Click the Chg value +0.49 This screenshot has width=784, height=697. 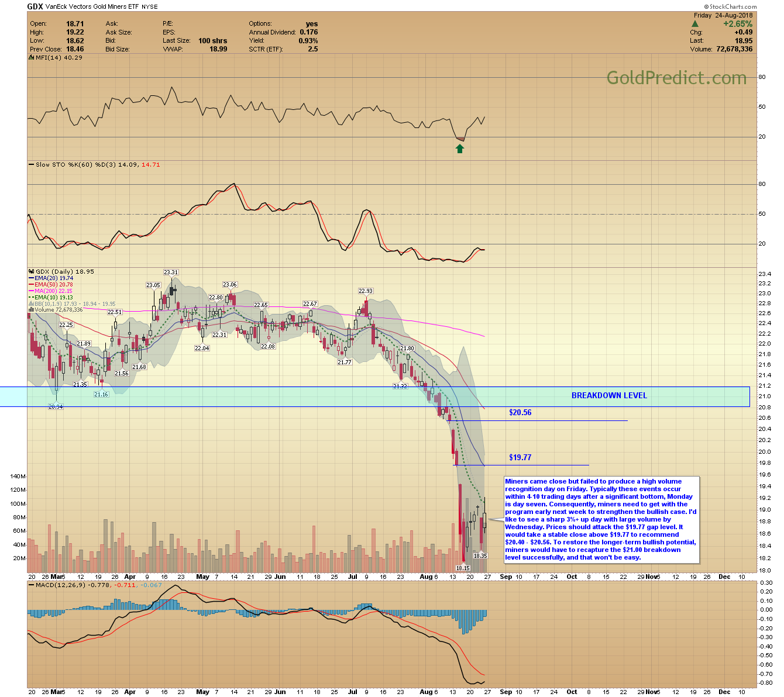(x=743, y=33)
